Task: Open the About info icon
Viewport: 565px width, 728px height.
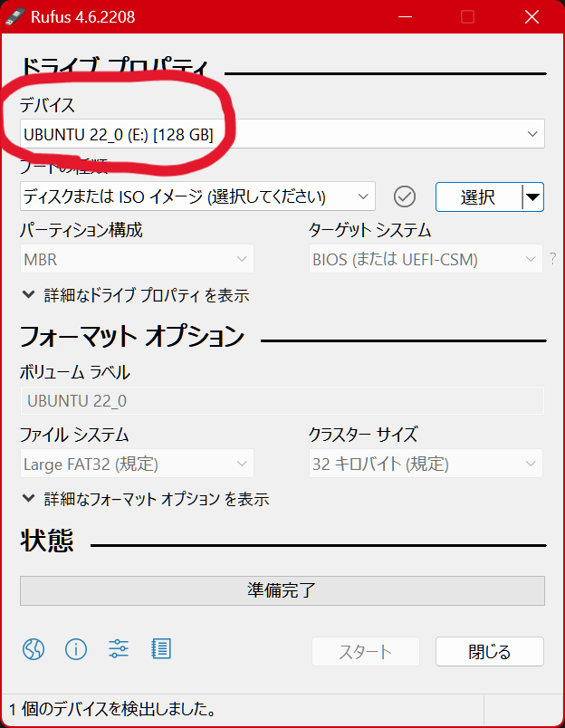Action: [76, 648]
